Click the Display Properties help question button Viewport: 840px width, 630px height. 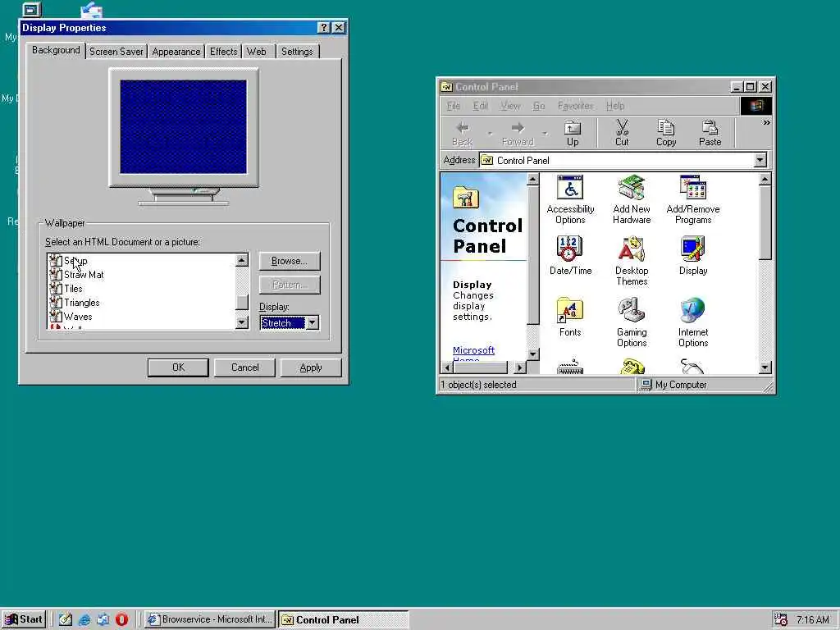pos(323,28)
